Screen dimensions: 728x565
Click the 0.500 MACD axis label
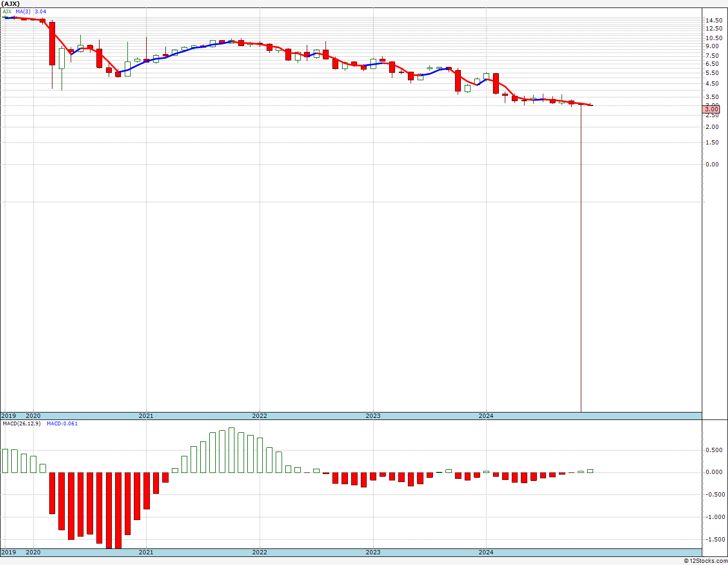[714, 450]
